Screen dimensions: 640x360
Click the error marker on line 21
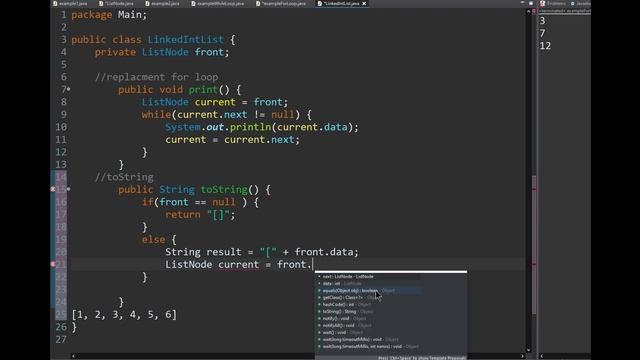click(53, 264)
